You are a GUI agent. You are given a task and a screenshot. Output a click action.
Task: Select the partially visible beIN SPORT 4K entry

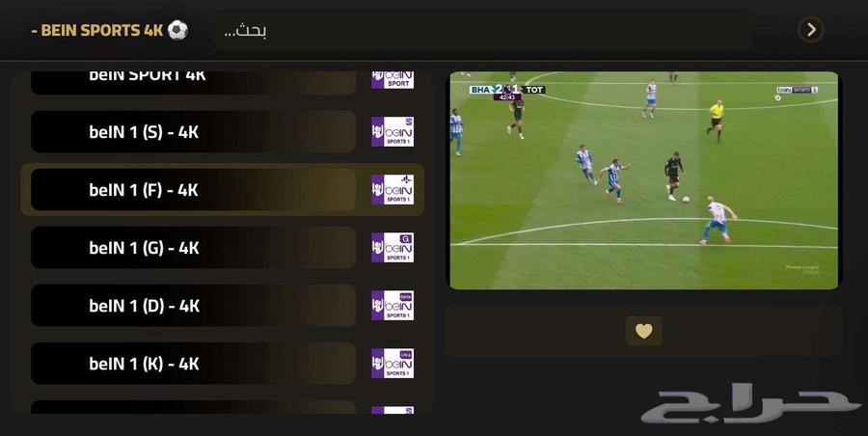click(x=193, y=83)
